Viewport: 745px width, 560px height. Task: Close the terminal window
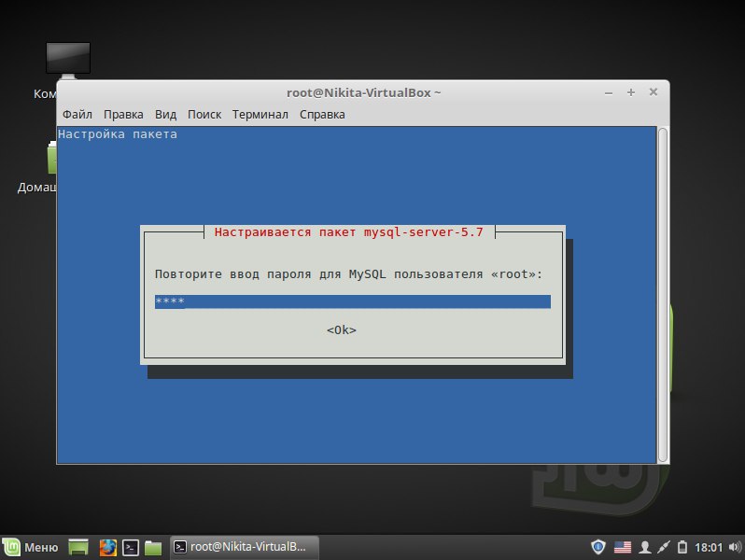coord(654,91)
